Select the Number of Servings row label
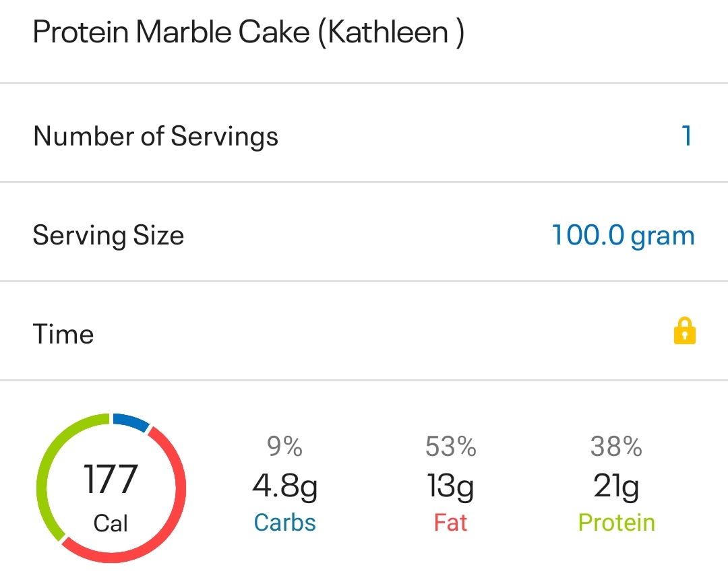This screenshot has height=588, width=728. (156, 136)
